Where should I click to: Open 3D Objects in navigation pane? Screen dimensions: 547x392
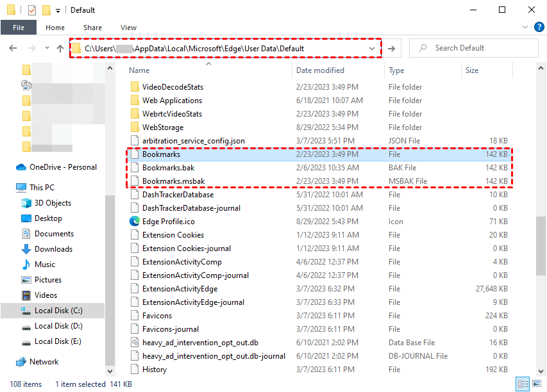click(46, 203)
